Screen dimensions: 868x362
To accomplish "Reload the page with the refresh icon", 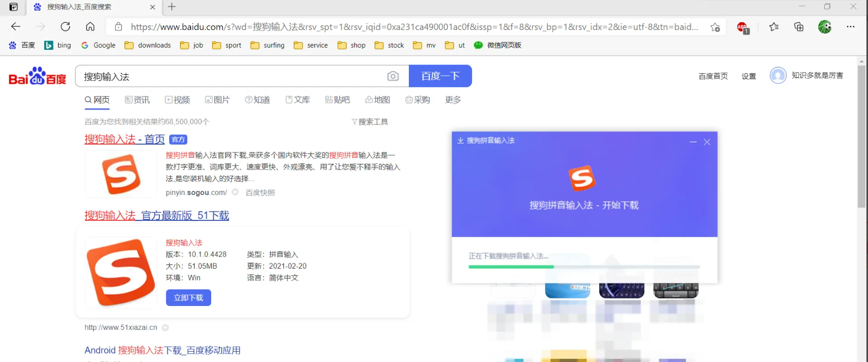I will click(65, 26).
